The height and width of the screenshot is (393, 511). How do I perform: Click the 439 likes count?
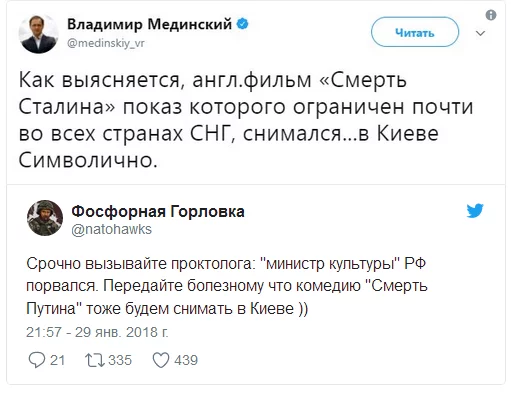click(x=186, y=360)
